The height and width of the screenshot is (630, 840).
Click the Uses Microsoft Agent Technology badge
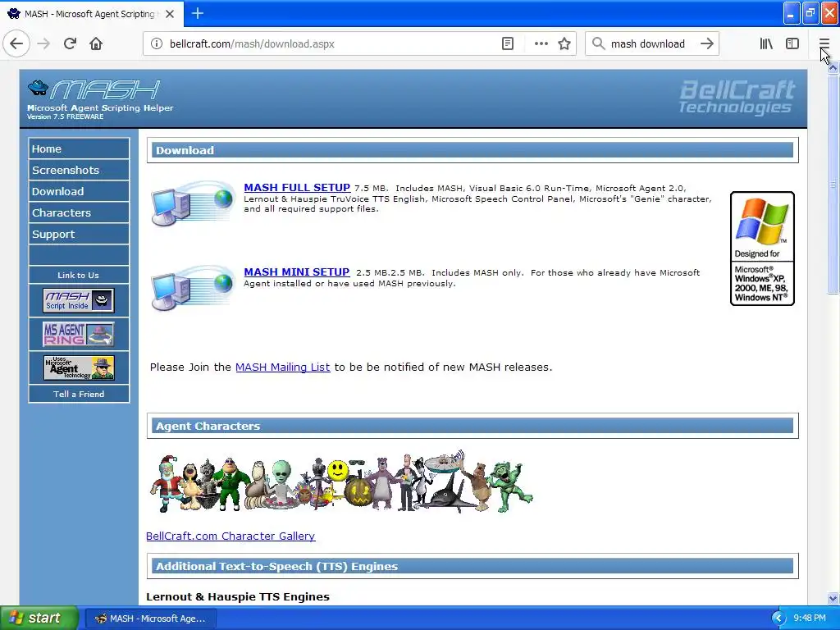(79, 368)
